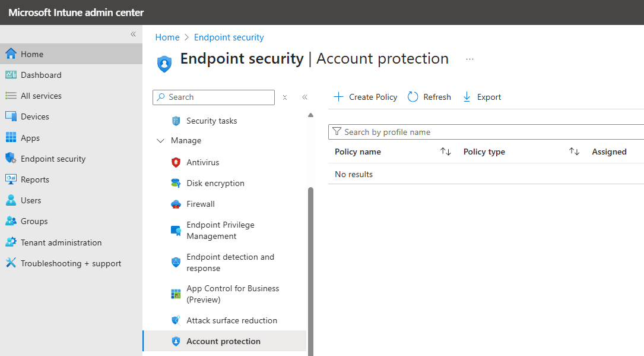The height and width of the screenshot is (356, 644).
Task: Open Dashboard via its chart icon
Action: 11,75
